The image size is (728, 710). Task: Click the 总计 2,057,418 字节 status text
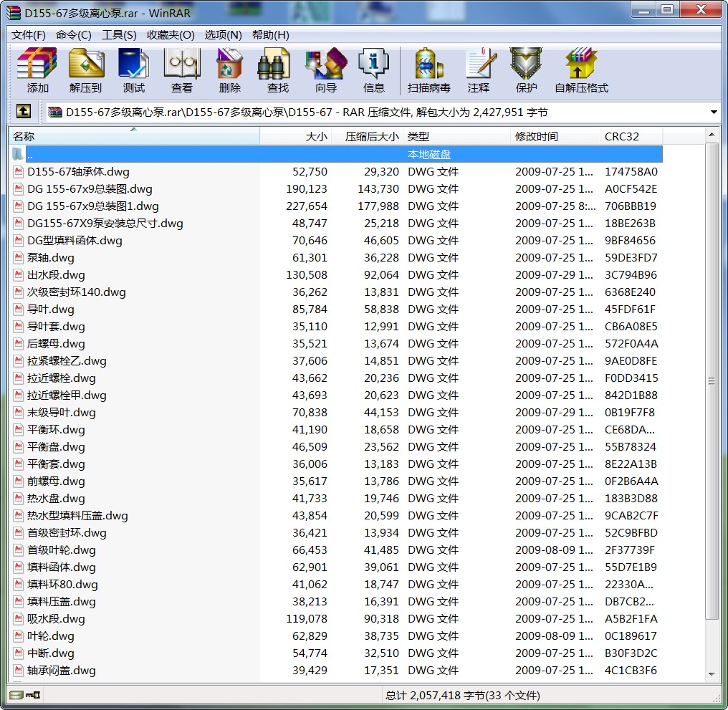point(462,695)
